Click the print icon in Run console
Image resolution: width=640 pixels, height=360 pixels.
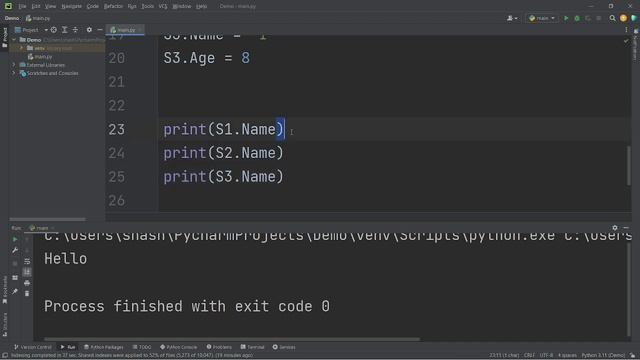(x=27, y=283)
